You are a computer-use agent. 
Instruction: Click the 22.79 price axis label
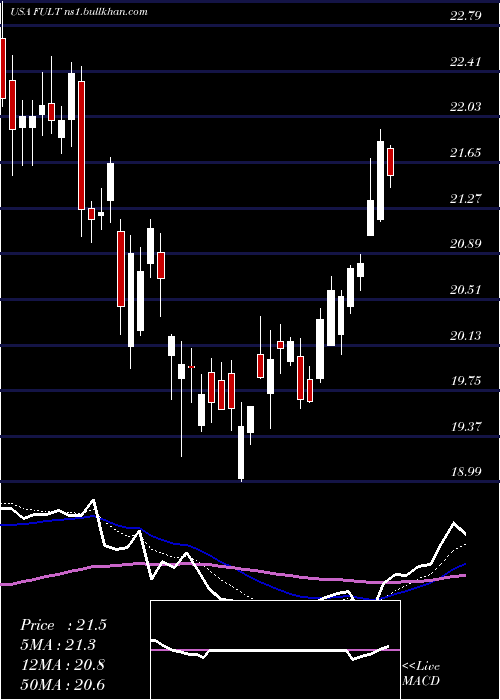coord(466,16)
